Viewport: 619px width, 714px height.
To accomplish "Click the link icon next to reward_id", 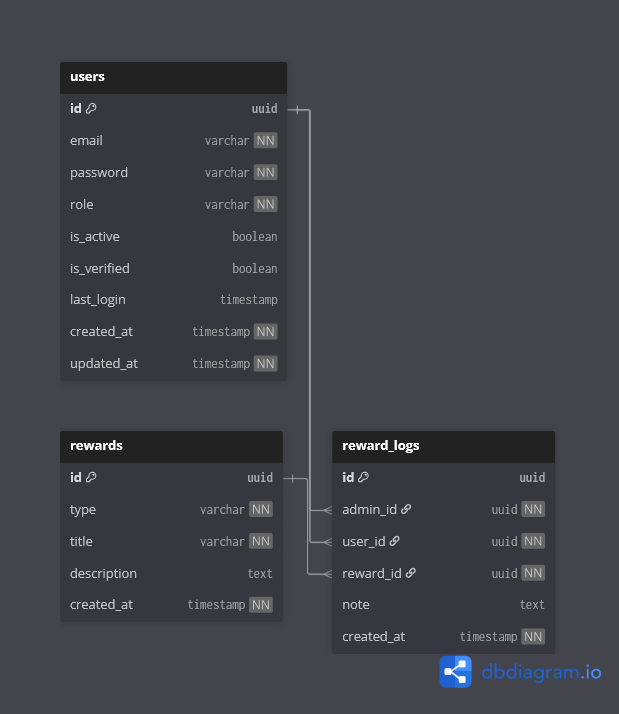I will [411, 574].
